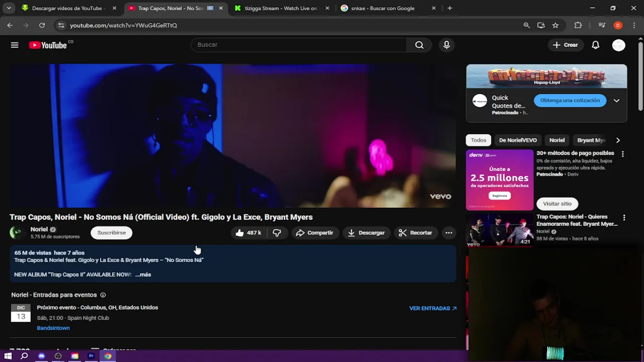The image size is (644, 362).
Task: Open the Crear dropdown
Action: pyautogui.click(x=566, y=45)
